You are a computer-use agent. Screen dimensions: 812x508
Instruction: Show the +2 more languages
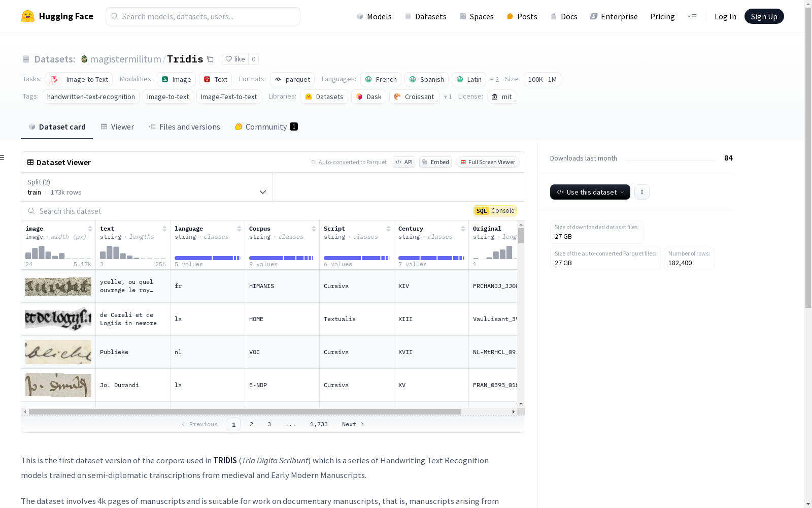click(494, 80)
